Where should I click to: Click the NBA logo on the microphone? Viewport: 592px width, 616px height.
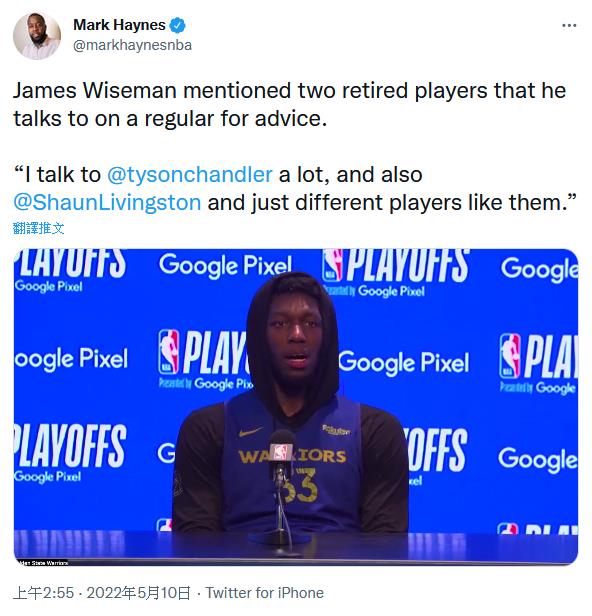[x=280, y=452]
